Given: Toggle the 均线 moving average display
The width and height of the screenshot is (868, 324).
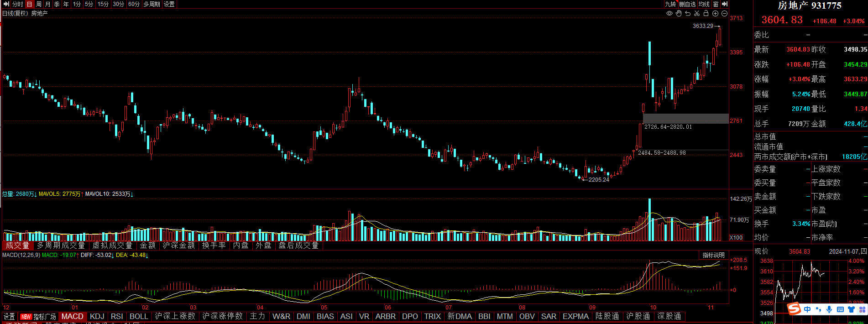Looking at the screenshot, I should (x=705, y=4).
